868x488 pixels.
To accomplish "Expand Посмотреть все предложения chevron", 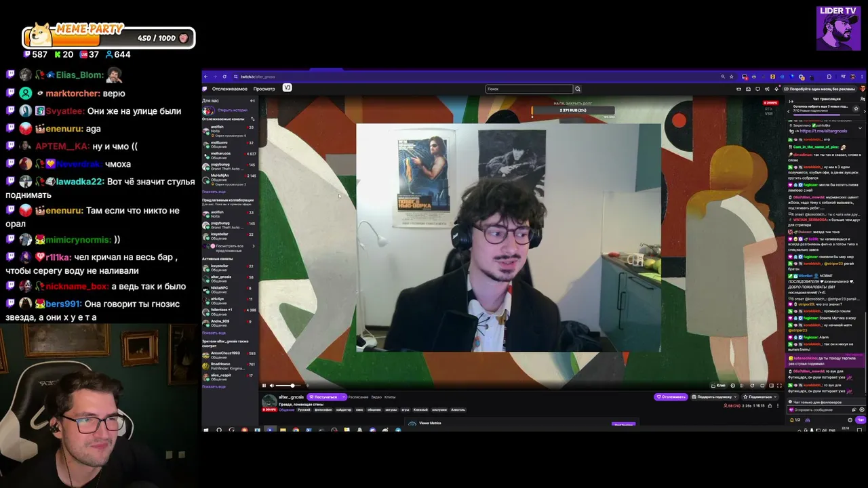I will 254,246.
